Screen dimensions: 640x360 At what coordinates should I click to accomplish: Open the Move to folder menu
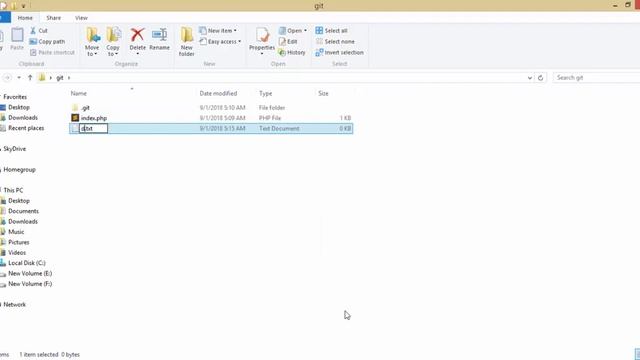(x=92, y=42)
